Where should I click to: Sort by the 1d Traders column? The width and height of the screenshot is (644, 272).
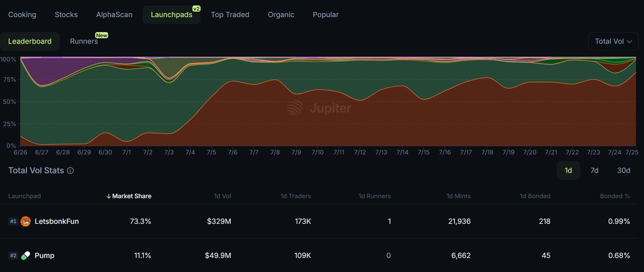coord(296,196)
